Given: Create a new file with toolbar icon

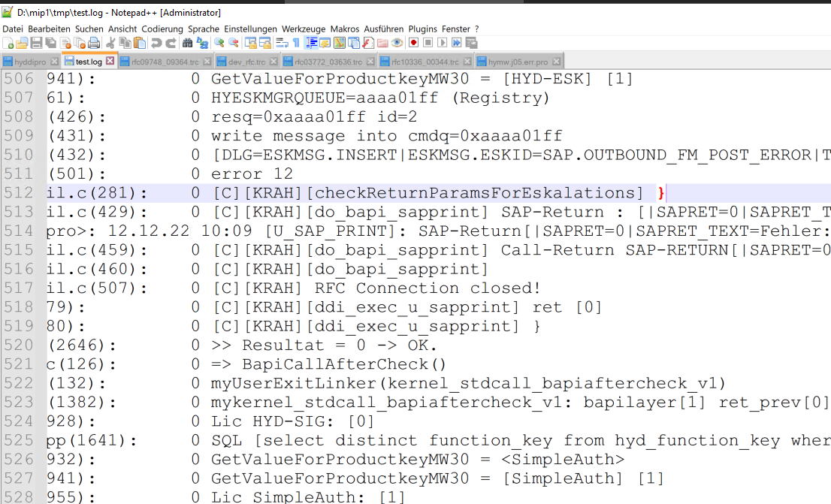Looking at the screenshot, I should tap(8, 43).
